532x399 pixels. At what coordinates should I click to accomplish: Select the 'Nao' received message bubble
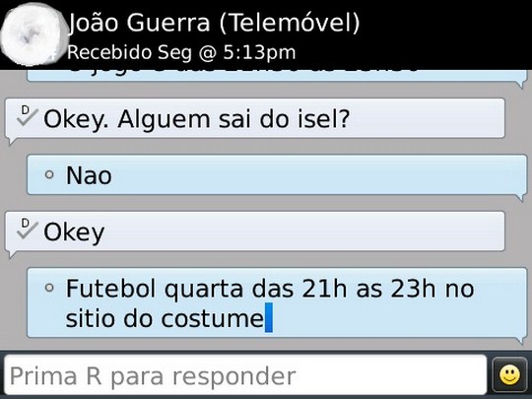pyautogui.click(x=277, y=174)
